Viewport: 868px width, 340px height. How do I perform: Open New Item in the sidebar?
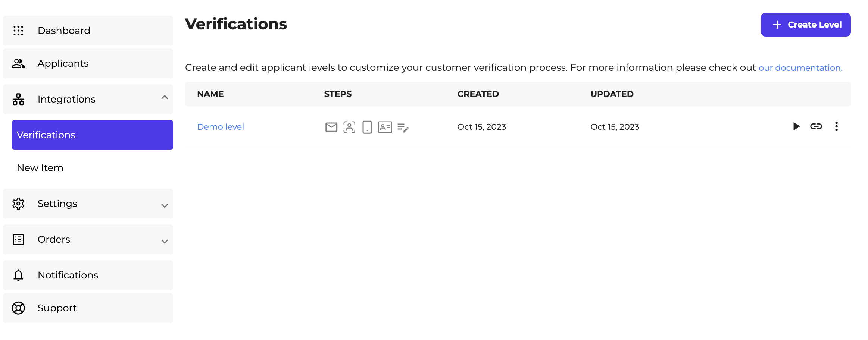(x=40, y=168)
